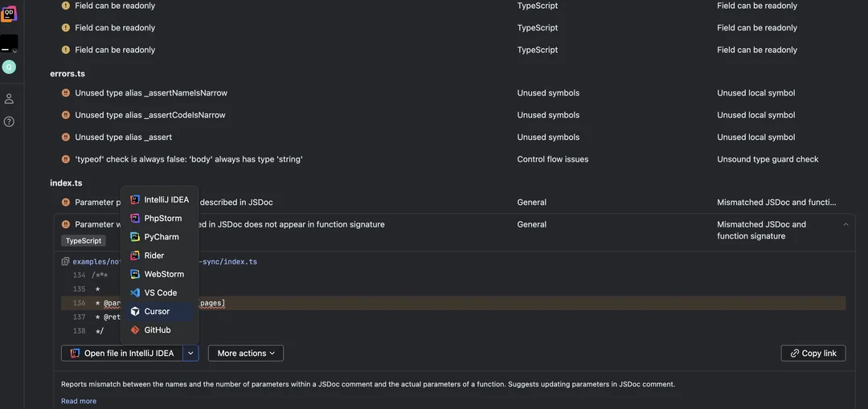Click the TypeScript tag chip

pyautogui.click(x=84, y=241)
